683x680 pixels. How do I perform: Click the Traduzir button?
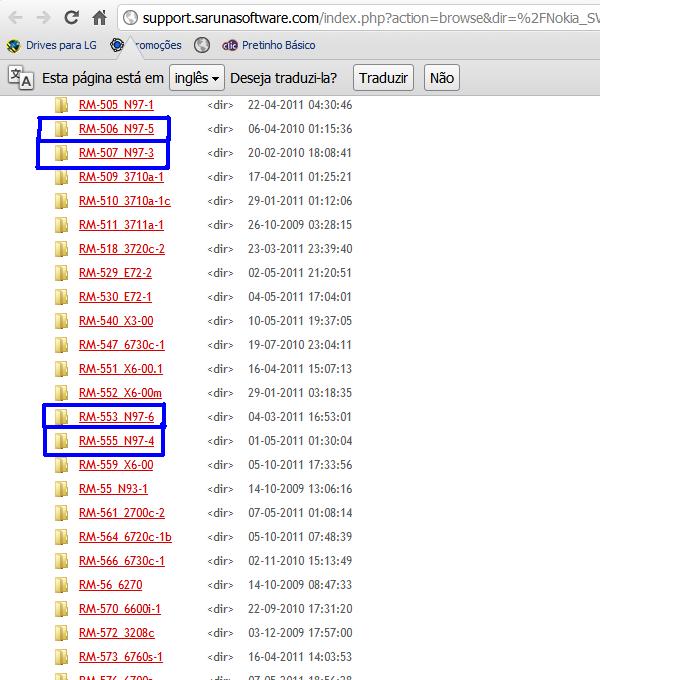pos(383,78)
